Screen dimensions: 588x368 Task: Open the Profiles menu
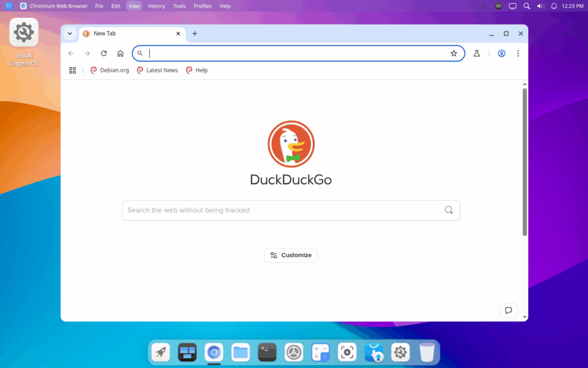click(202, 6)
